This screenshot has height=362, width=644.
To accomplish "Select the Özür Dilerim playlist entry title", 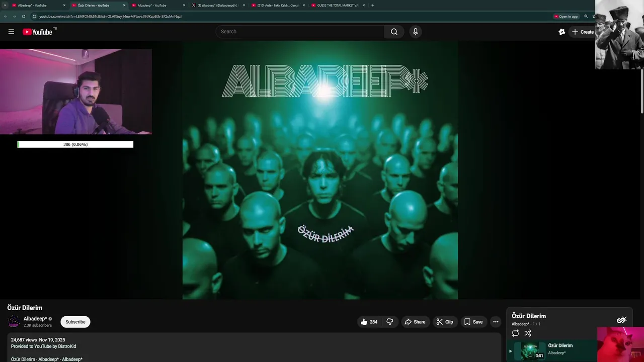I will [560, 345].
